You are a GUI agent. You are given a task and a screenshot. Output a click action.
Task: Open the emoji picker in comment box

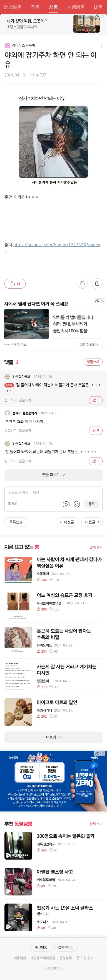click(x=77, y=504)
